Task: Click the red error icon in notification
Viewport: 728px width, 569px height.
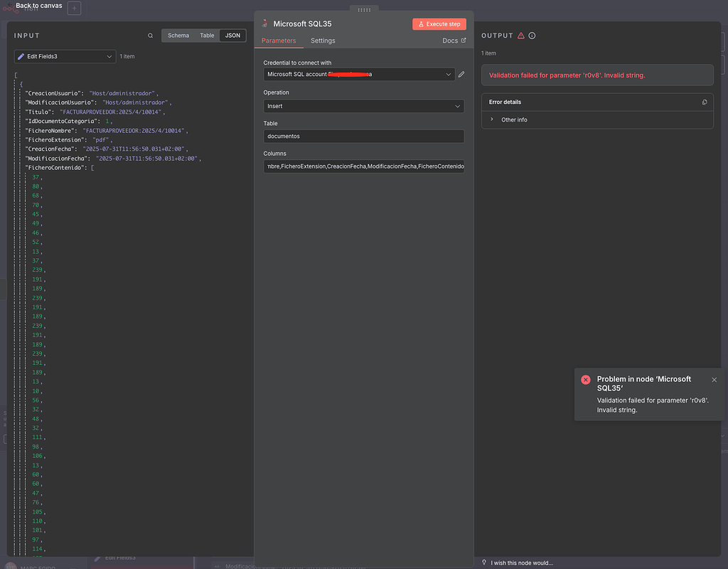Action: click(x=585, y=380)
